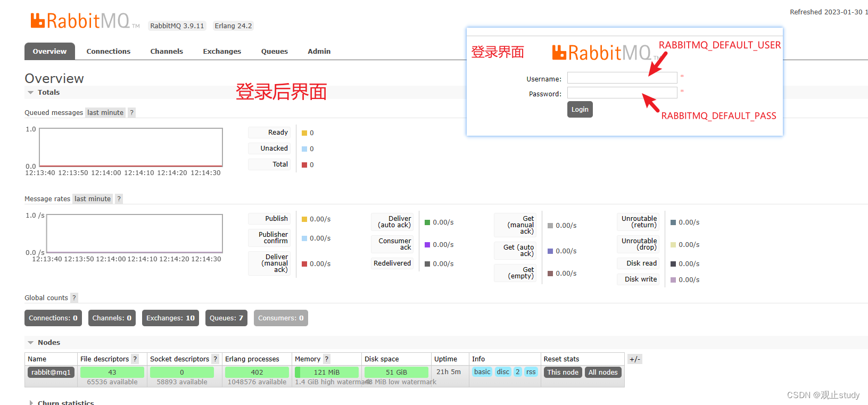The image size is (868, 405).
Task: Click the Redelivered rate label
Action: 392,263
